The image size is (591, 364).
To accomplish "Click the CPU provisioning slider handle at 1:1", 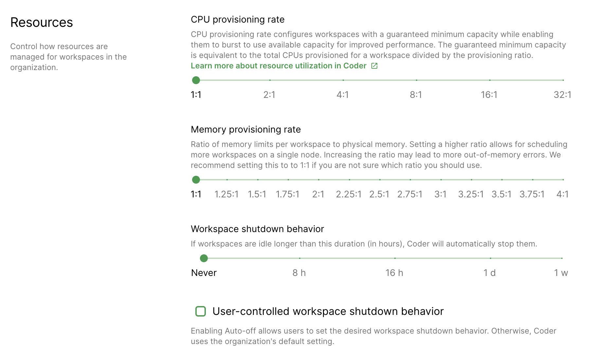I will (196, 80).
